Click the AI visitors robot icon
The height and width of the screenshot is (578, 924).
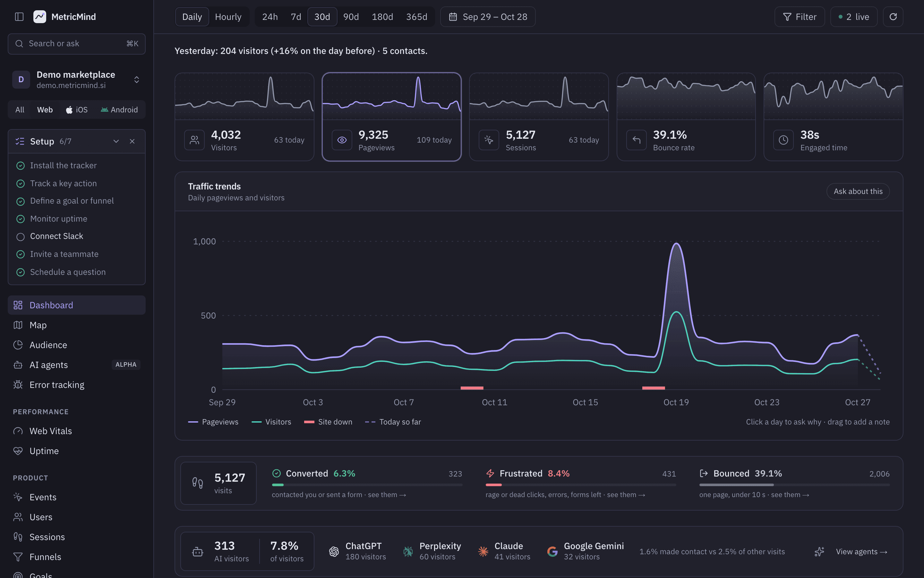tap(197, 552)
